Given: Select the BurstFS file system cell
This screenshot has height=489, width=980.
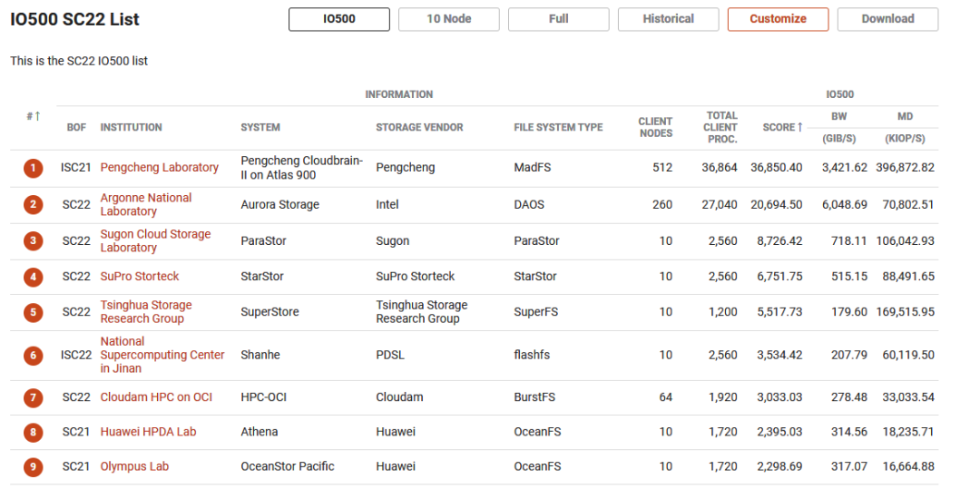Looking at the screenshot, I should [x=534, y=396].
